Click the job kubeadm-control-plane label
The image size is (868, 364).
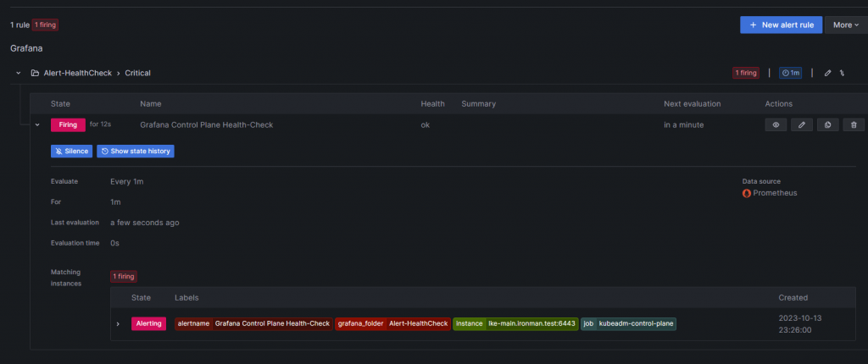tap(628, 323)
